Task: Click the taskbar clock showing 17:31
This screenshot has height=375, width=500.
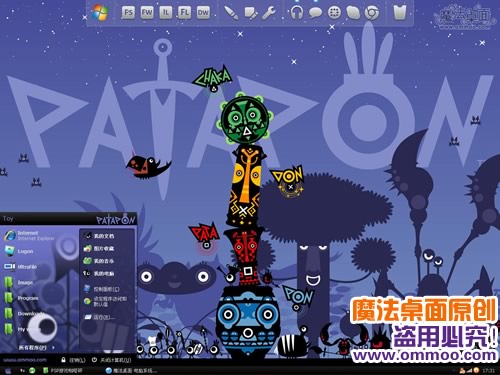Action: (489, 370)
